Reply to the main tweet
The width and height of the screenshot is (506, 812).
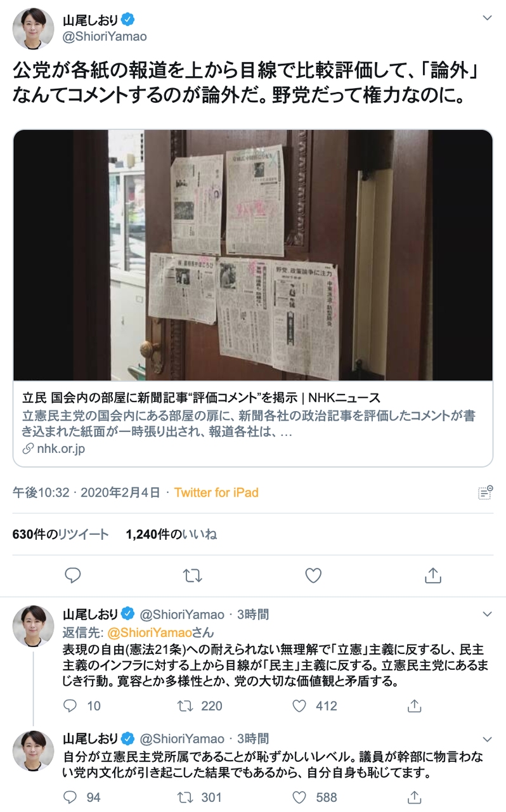tap(73, 575)
